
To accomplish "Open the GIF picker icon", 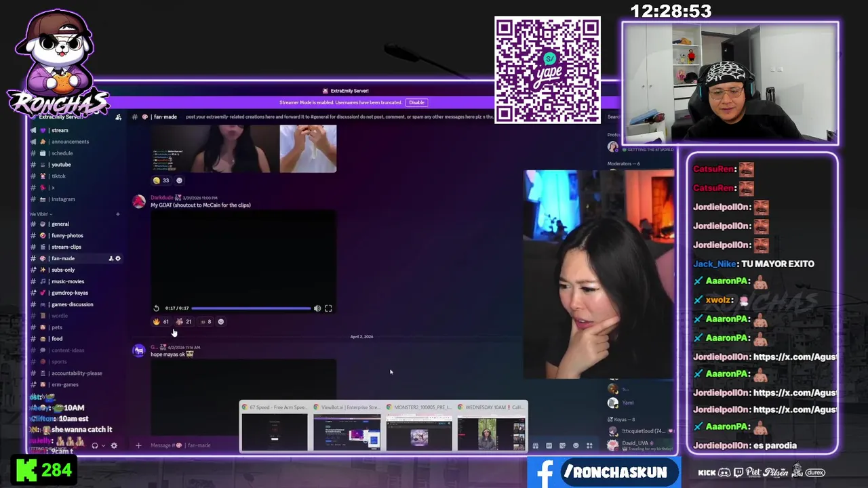I will [549, 445].
